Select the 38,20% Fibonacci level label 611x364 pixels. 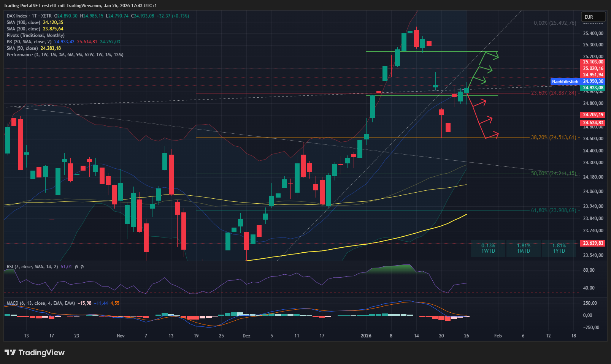pos(553,138)
